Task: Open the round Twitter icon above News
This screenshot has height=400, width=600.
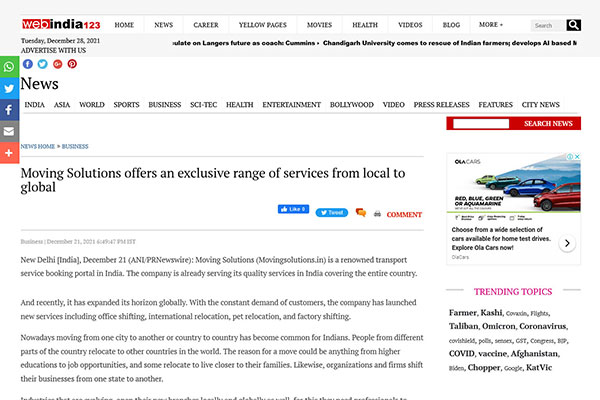Action: (x=42, y=64)
